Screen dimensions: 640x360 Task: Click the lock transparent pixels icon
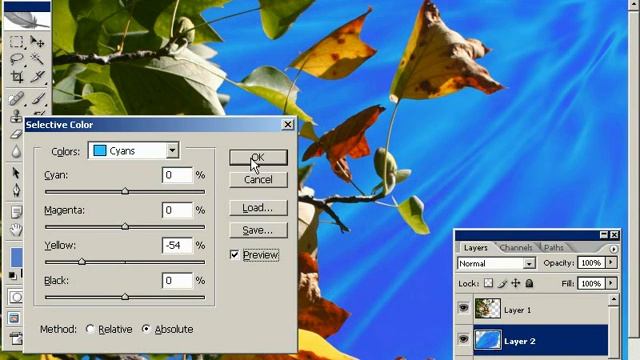click(489, 283)
